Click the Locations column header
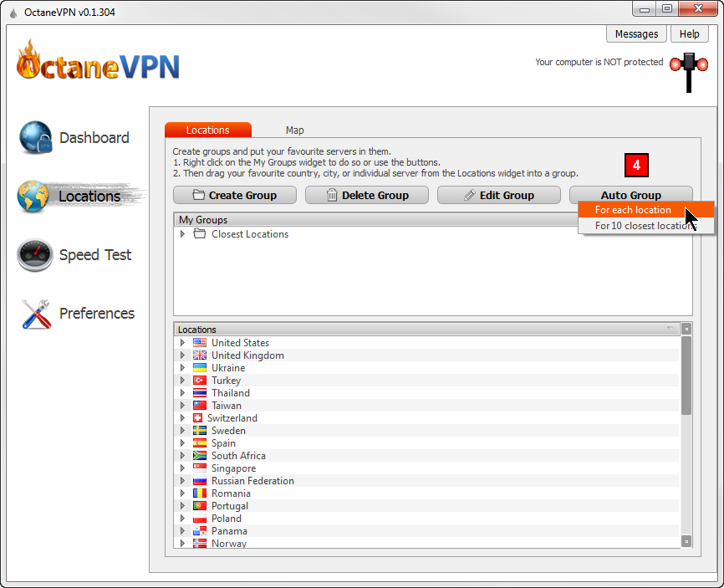 pyautogui.click(x=426, y=330)
